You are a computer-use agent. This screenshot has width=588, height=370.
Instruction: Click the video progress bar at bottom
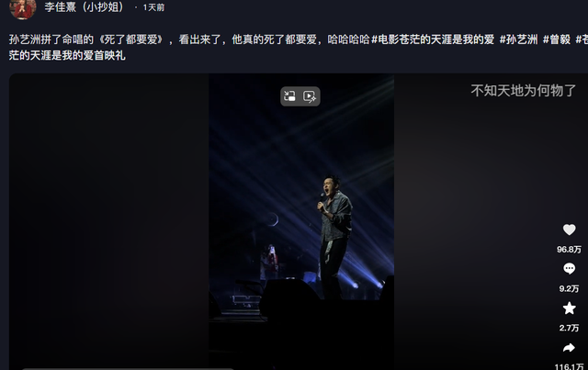128,368
